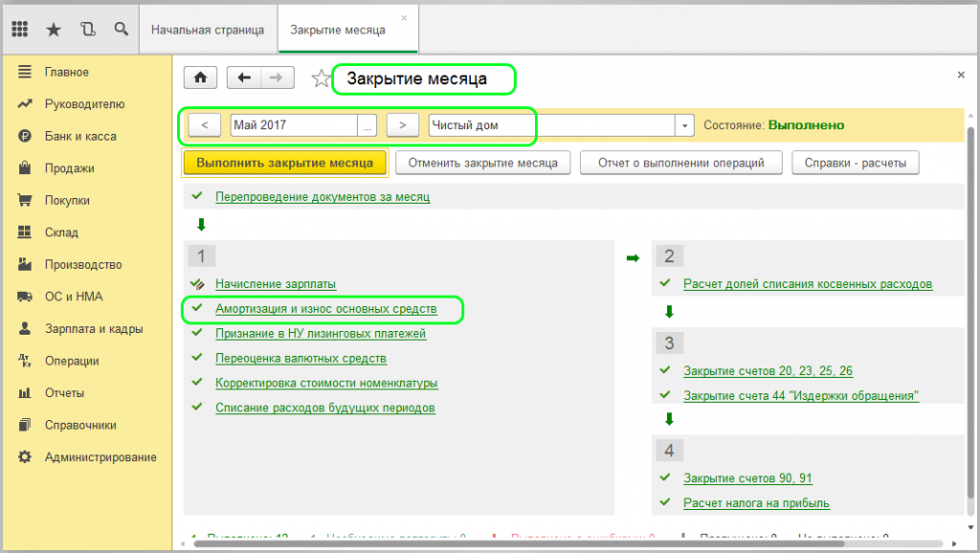Add page to favorites with star outline
The image size is (980, 553).
pyautogui.click(x=321, y=79)
